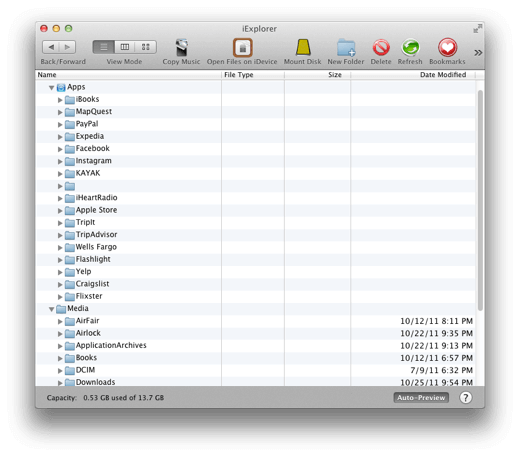
Task: Expand the PayPal folder
Action: [60, 124]
